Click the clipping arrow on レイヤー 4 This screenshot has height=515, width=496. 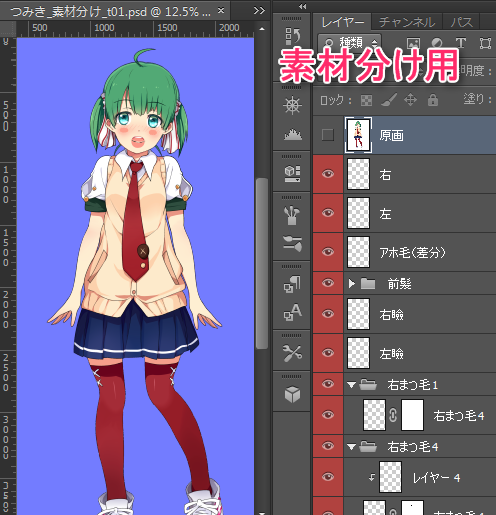[372, 477]
